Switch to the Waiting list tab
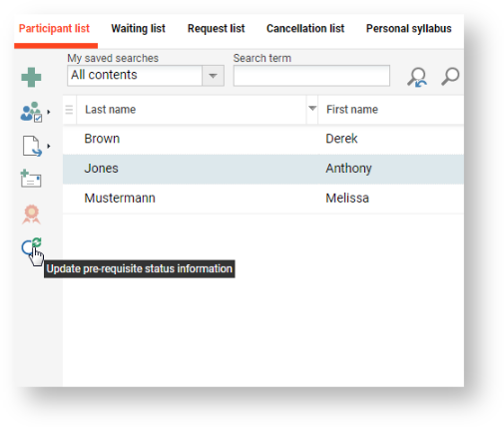 coord(138,29)
